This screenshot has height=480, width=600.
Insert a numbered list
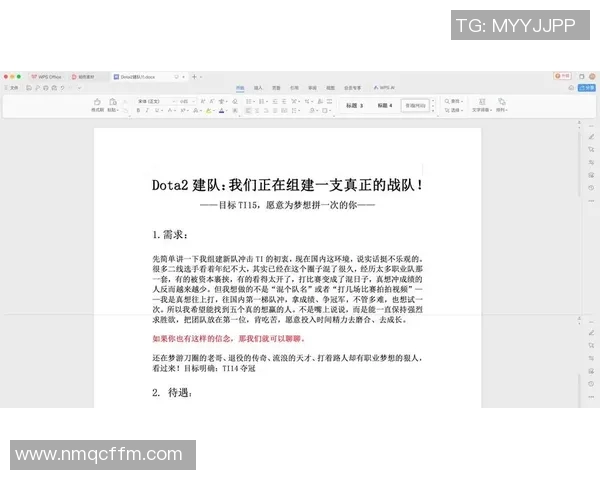pos(261,101)
